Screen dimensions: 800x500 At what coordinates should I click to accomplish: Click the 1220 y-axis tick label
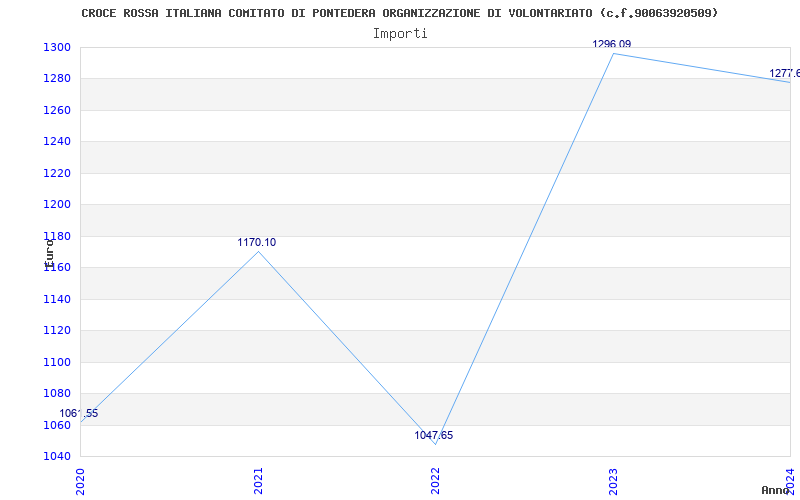[56, 173]
